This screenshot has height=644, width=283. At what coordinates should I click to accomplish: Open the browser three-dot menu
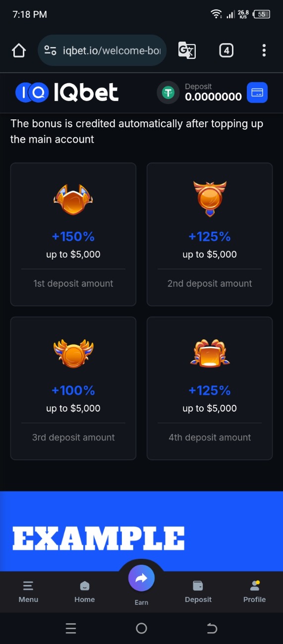[x=264, y=51]
